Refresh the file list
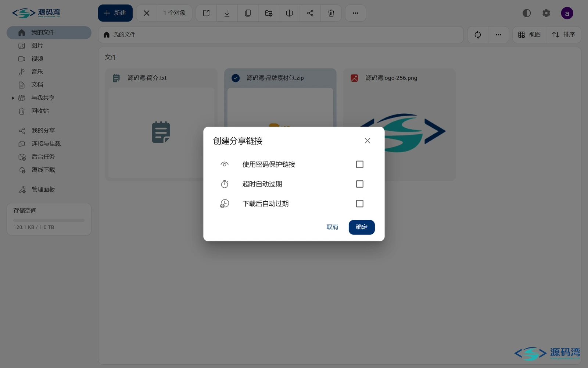588x368 pixels. [x=478, y=35]
